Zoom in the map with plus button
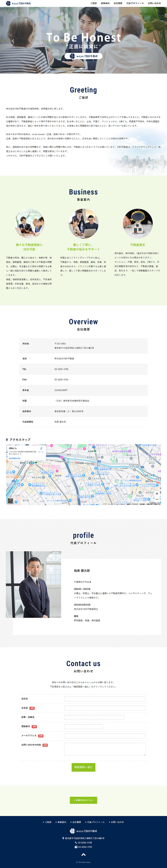The image size is (167, 868). 157,494
